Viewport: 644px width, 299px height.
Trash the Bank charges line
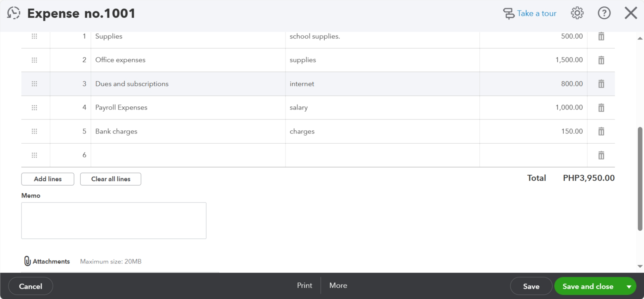(x=601, y=131)
